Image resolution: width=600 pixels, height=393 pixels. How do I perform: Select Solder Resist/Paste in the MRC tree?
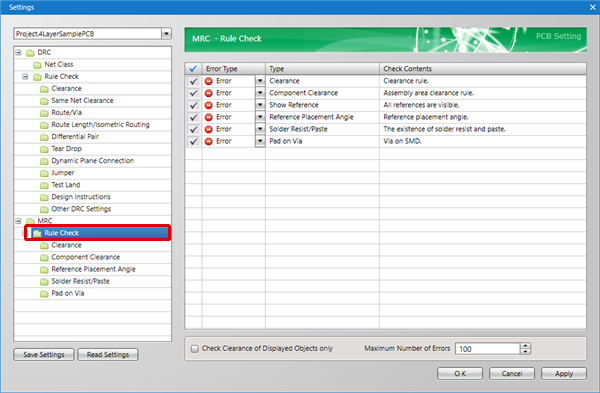point(80,281)
